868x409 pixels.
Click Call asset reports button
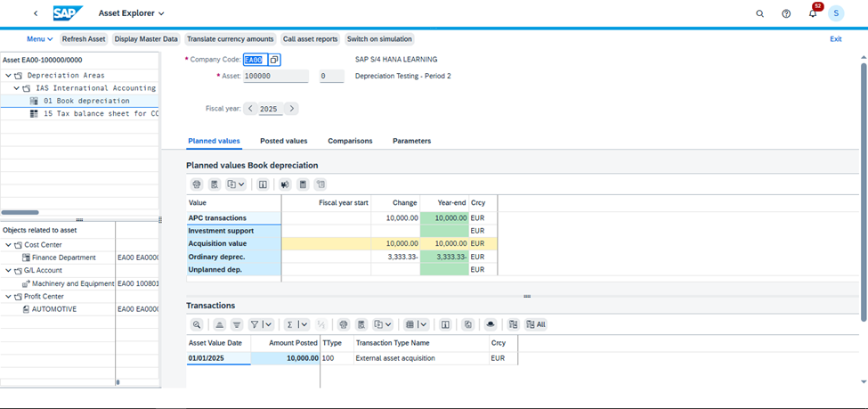pos(310,39)
